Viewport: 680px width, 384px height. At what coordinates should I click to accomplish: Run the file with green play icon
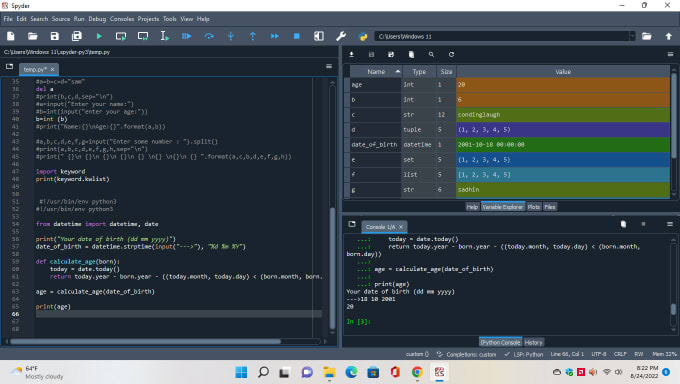[x=99, y=36]
